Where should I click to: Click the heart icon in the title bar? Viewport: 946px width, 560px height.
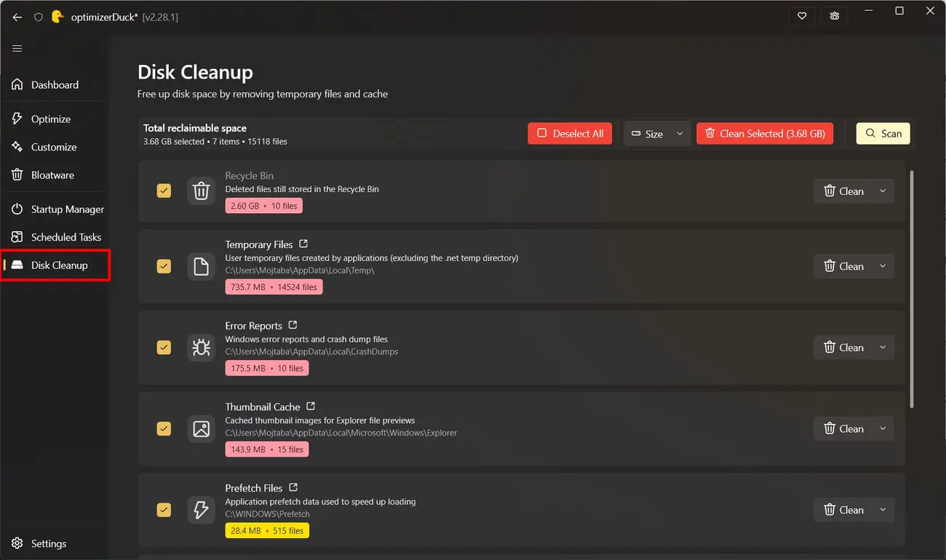[x=802, y=16]
